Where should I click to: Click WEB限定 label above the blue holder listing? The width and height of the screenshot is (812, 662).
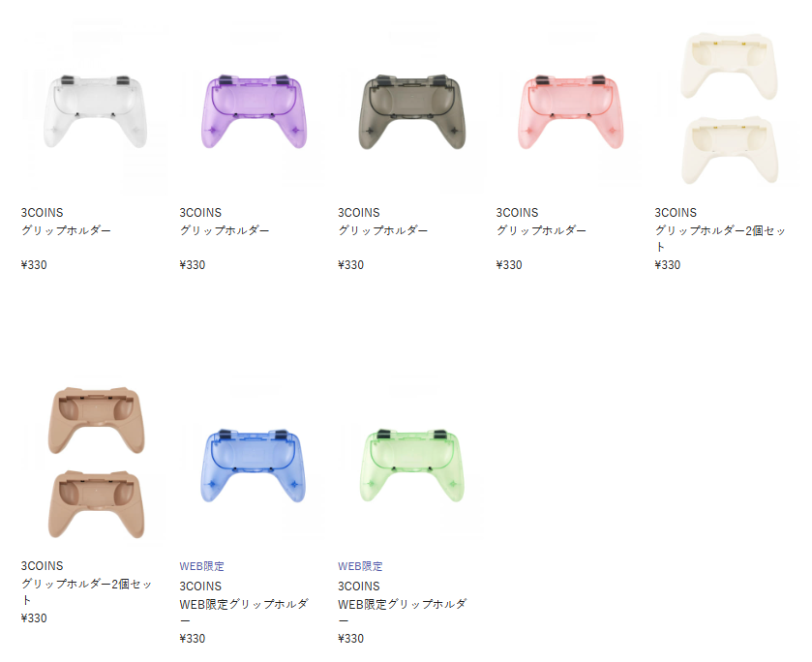tap(202, 566)
